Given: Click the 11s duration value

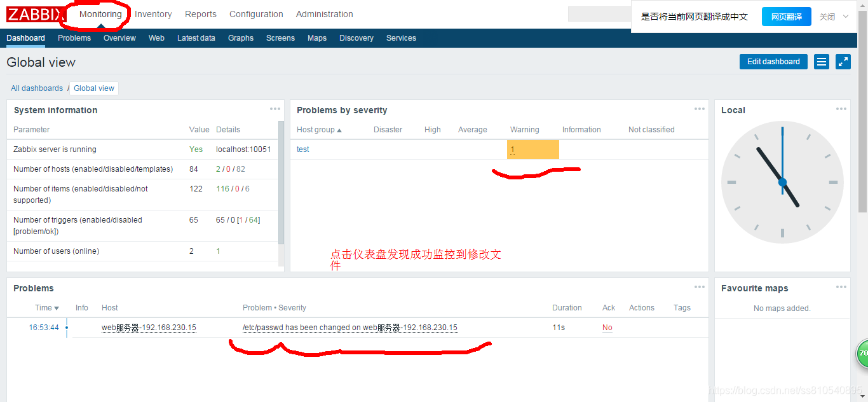Looking at the screenshot, I should coord(558,328).
